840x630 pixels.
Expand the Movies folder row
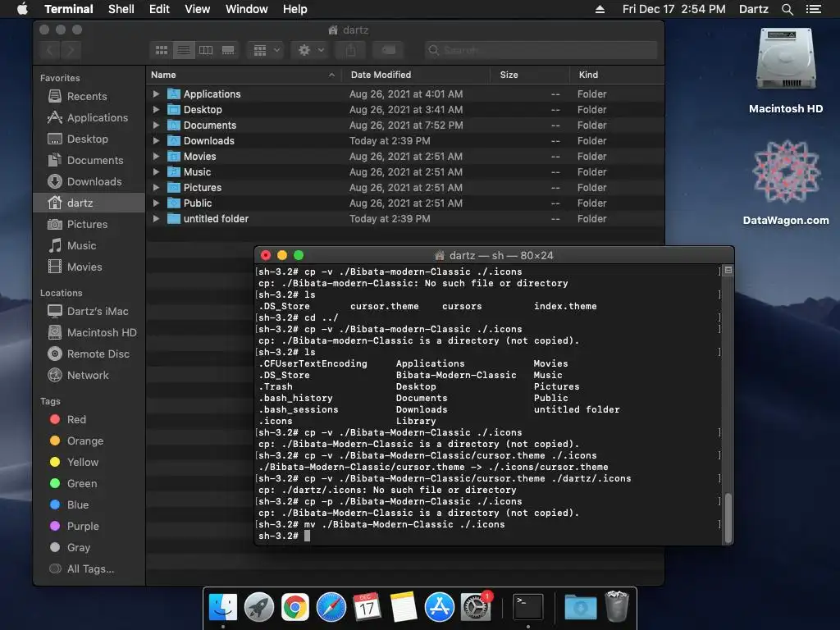click(x=156, y=156)
